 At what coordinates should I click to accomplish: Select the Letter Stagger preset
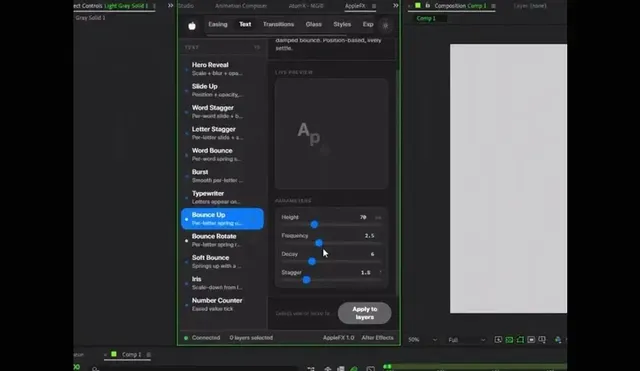[x=222, y=133]
